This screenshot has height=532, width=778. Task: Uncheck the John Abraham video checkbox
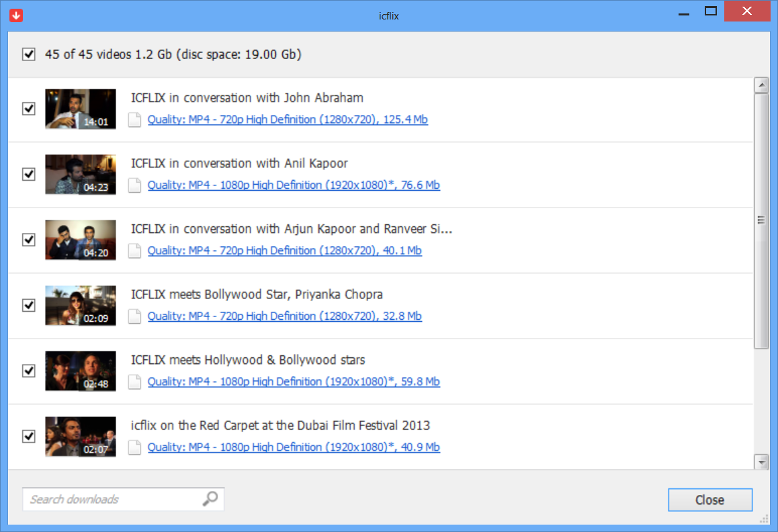29,109
